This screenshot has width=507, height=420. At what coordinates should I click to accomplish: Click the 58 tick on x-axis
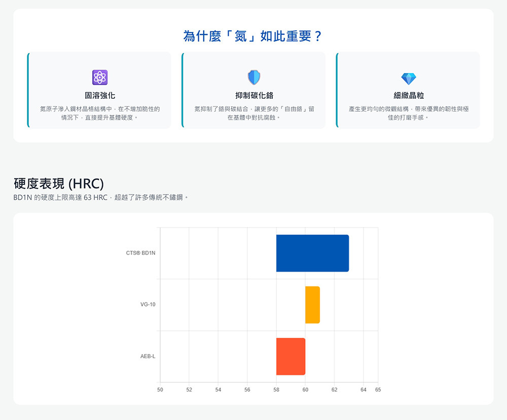pyautogui.click(x=276, y=390)
